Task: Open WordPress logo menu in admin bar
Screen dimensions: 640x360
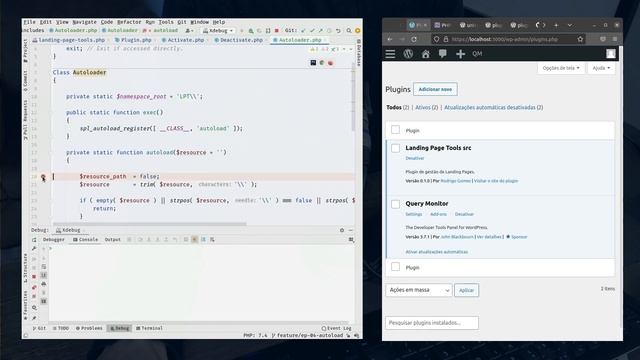Action: click(x=408, y=53)
